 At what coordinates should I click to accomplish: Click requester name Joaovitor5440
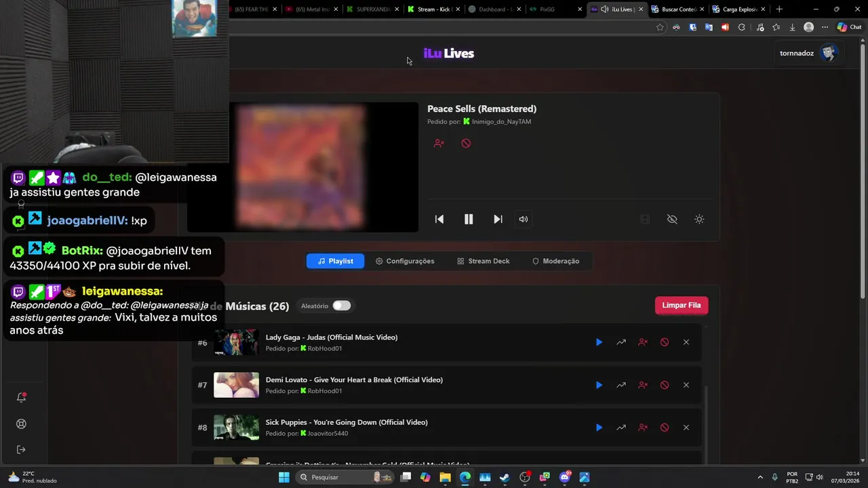point(328,433)
